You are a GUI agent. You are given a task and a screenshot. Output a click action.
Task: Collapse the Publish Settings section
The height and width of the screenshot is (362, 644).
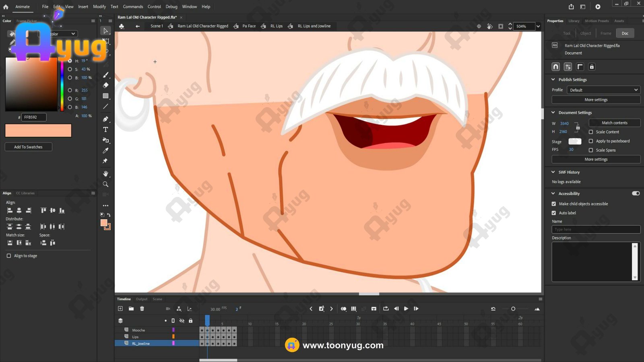point(553,80)
